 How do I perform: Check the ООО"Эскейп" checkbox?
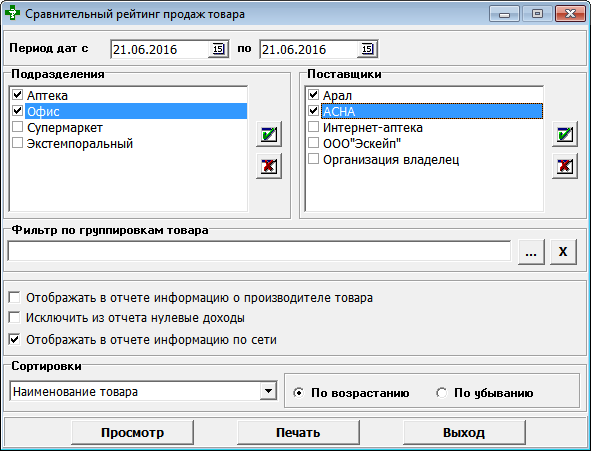(313, 143)
